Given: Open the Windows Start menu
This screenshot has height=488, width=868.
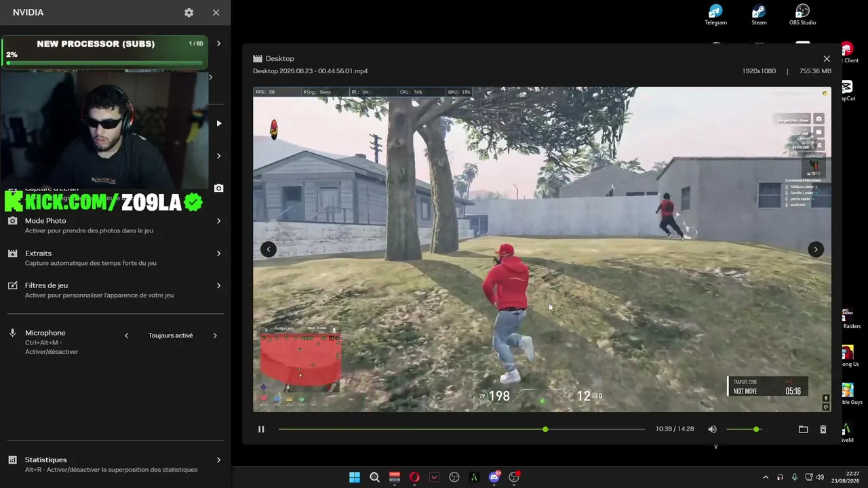Looking at the screenshot, I should (355, 477).
